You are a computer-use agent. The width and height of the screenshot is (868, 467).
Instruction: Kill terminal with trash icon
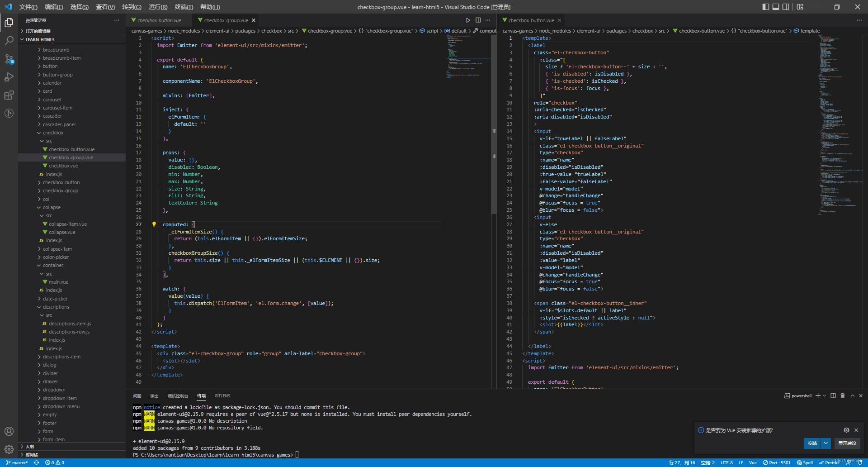842,396
